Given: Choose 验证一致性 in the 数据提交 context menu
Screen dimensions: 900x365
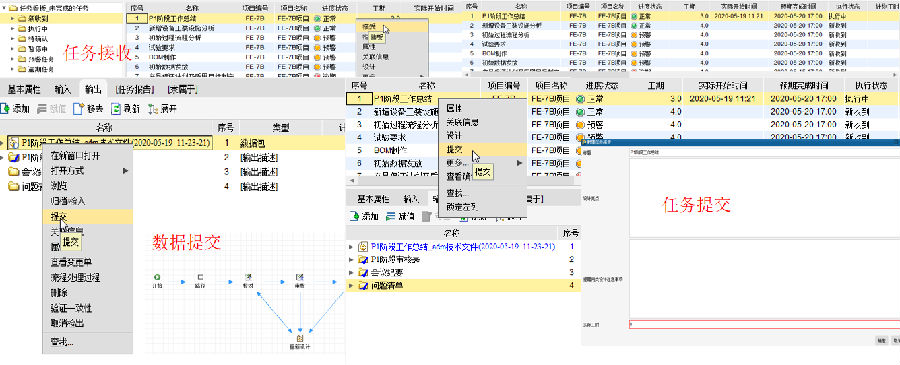Looking at the screenshot, I should (x=88, y=308).
